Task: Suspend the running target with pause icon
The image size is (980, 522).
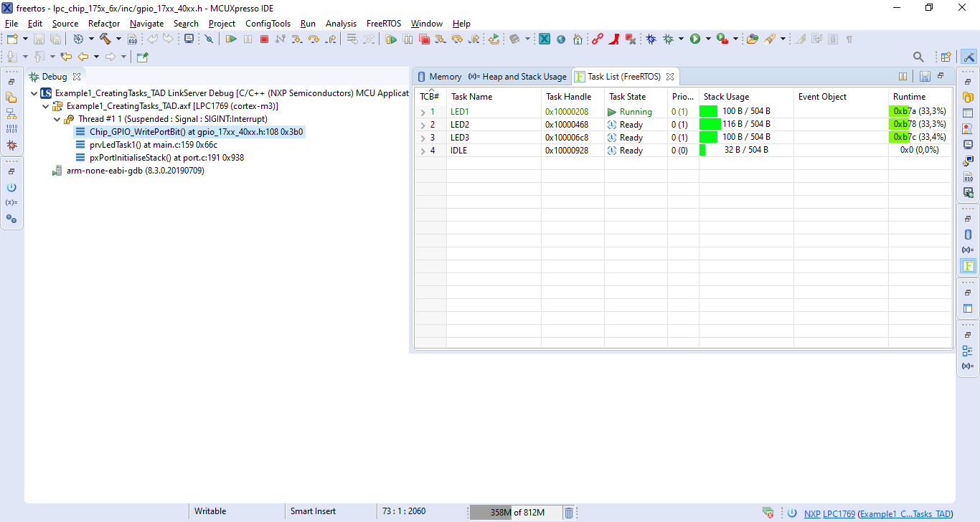Action: [246, 39]
